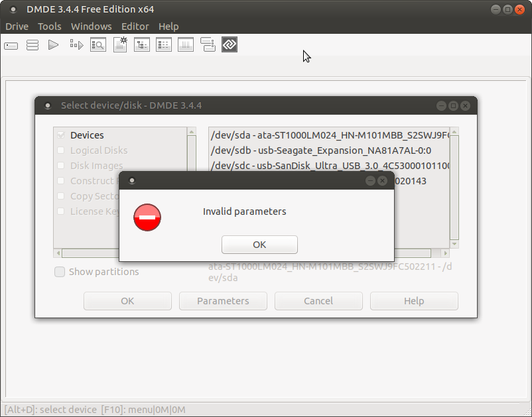The height and width of the screenshot is (417, 532).
Task: Click the device list's scroll-down arrow
Action: pyautogui.click(x=454, y=244)
